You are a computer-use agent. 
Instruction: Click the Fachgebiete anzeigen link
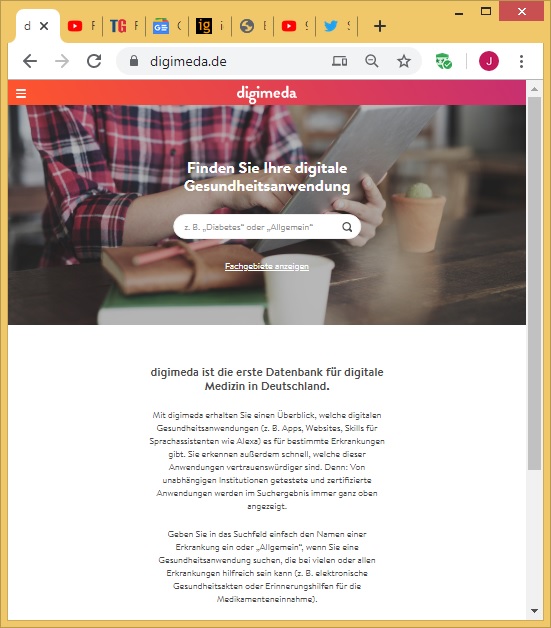pos(267,266)
